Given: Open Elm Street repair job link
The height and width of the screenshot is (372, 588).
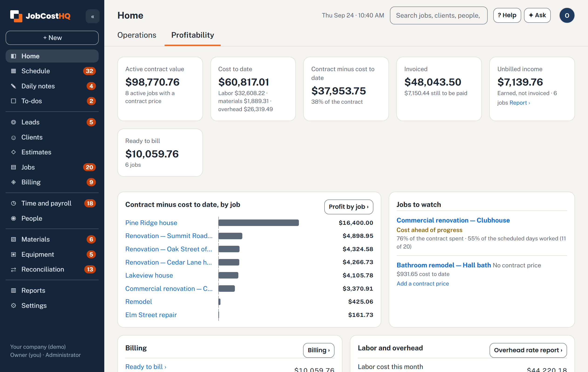Looking at the screenshot, I should coord(151,315).
